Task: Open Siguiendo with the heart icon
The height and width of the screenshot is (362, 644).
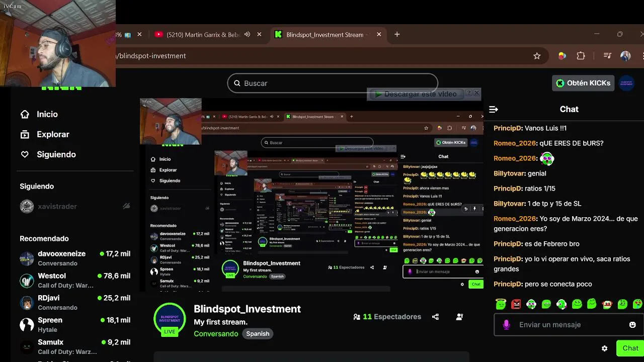Action: [48, 154]
